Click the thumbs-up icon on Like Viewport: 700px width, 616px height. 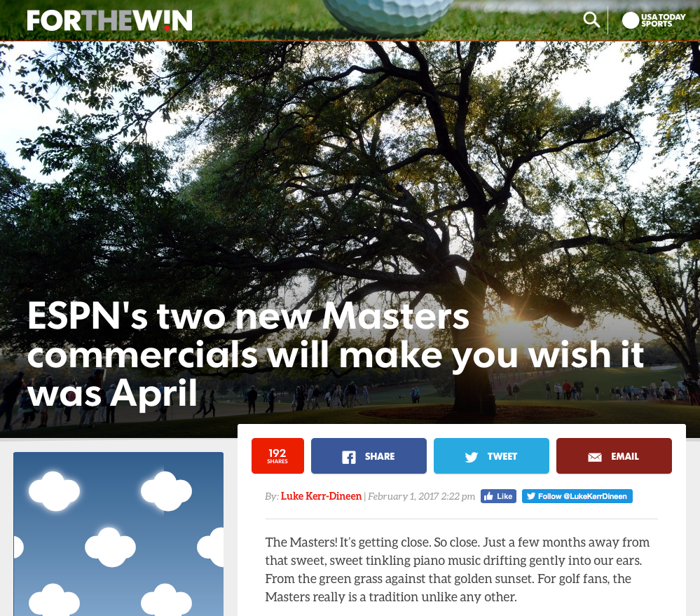[x=489, y=496]
